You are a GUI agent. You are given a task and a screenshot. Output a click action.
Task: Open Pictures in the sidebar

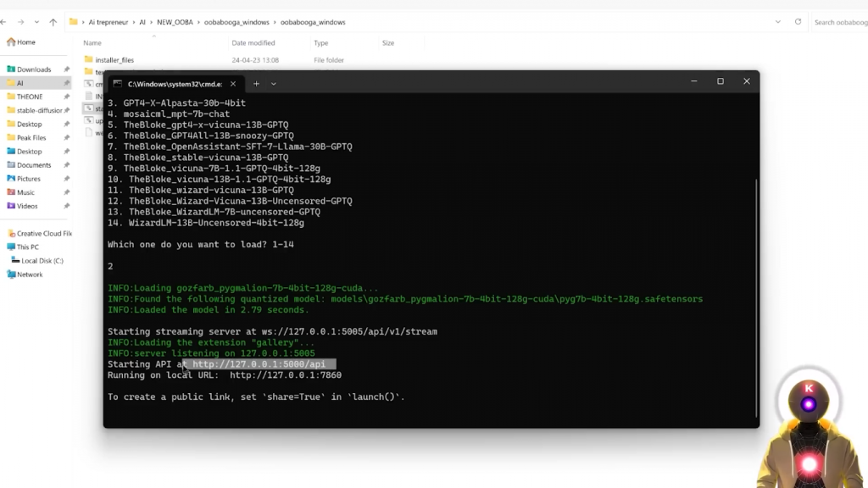click(28, 179)
